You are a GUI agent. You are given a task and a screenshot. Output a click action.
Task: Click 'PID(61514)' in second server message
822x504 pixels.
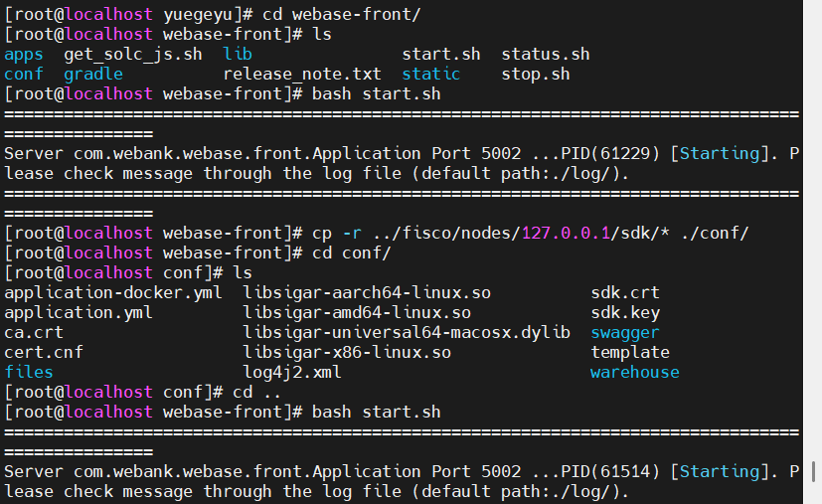click(610, 472)
